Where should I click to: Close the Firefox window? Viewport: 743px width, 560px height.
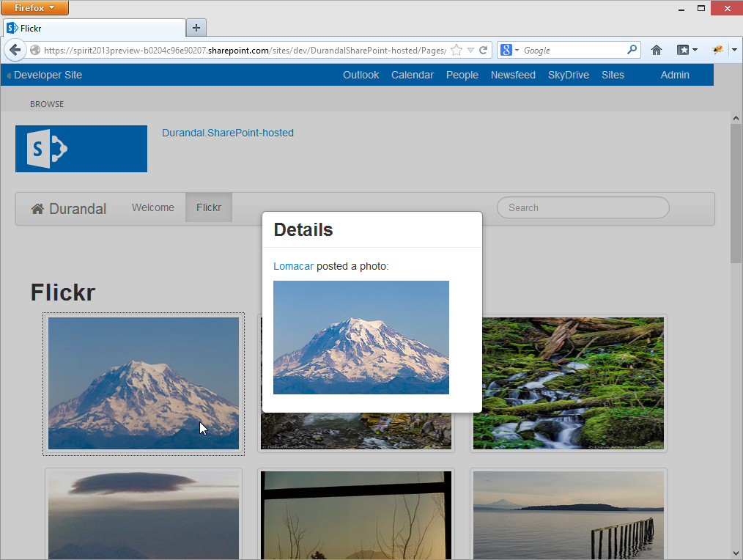(x=727, y=8)
